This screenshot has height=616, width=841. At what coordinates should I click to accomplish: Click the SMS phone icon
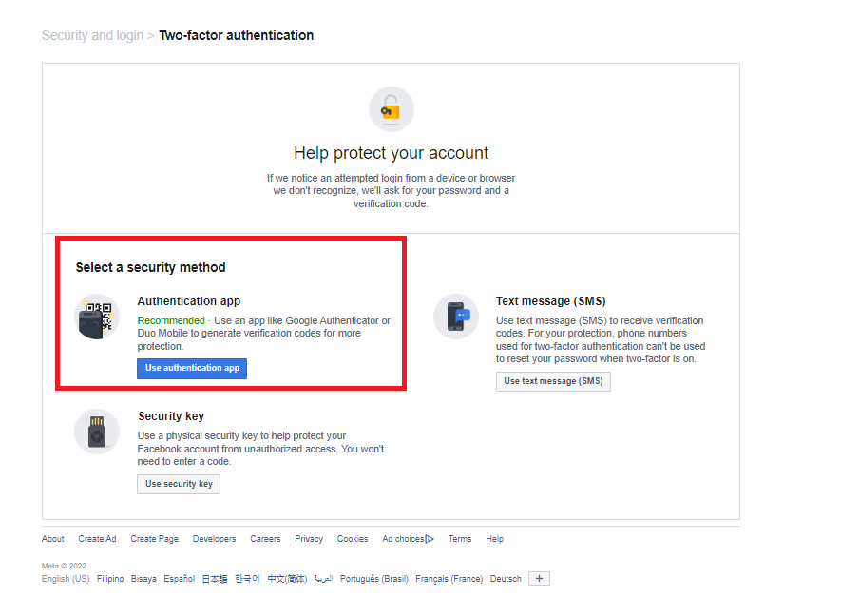[x=456, y=317]
